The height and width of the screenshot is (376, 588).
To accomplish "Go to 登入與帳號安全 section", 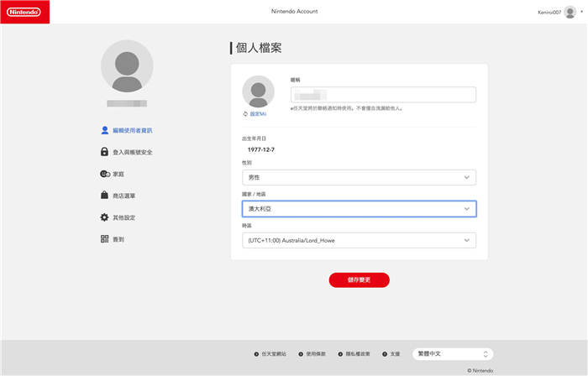I will (133, 152).
